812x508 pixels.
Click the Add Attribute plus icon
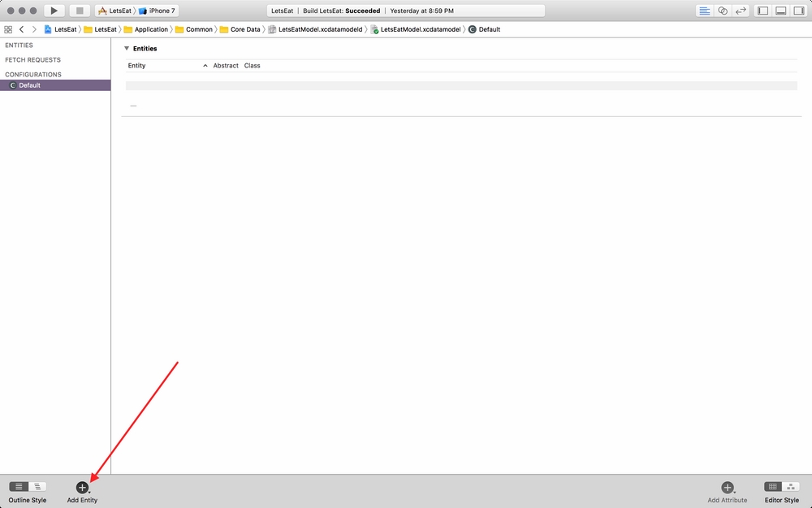click(727, 487)
